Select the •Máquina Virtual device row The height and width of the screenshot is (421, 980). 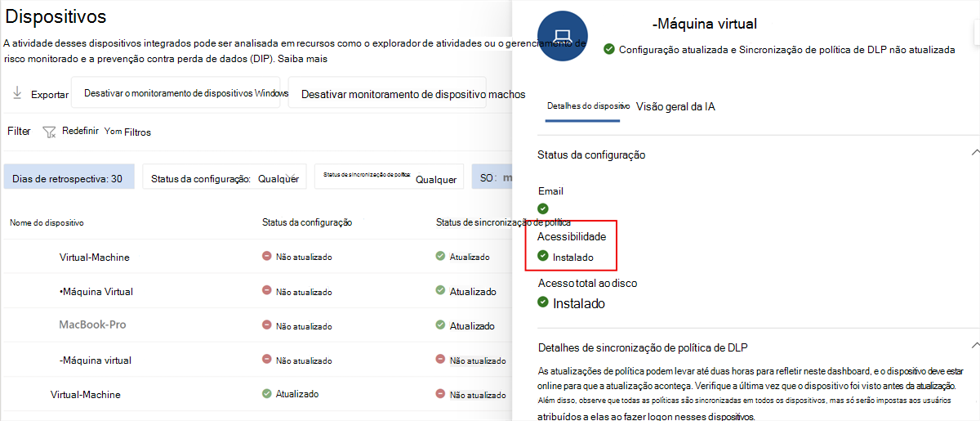(257, 291)
